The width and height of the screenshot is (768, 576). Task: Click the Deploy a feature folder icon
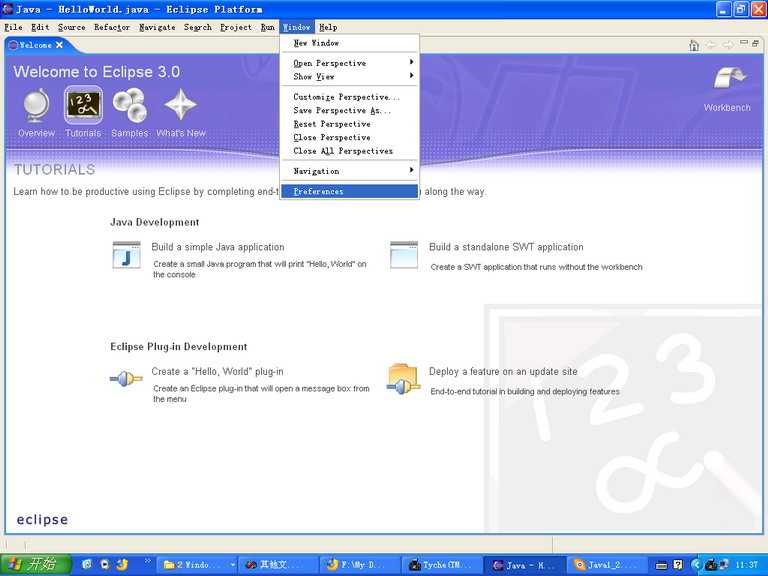click(403, 379)
